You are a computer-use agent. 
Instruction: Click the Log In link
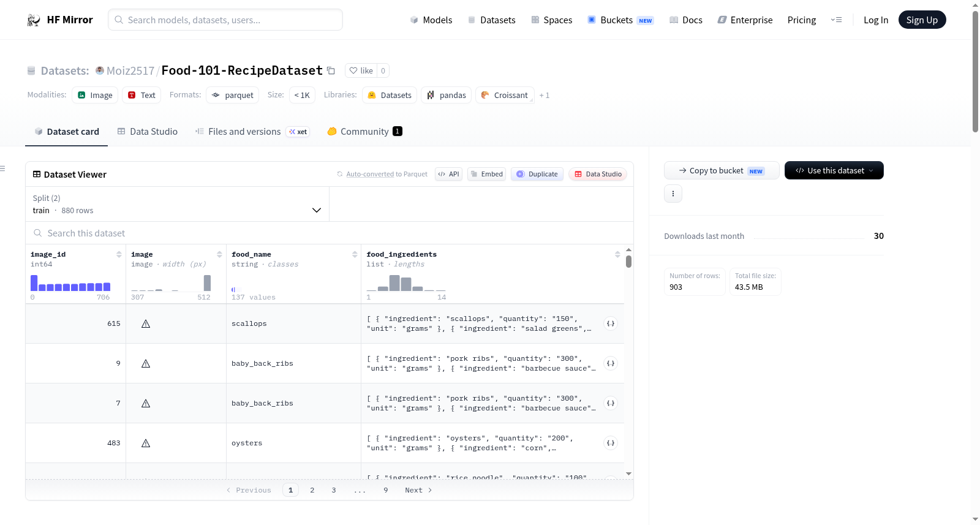coord(876,20)
